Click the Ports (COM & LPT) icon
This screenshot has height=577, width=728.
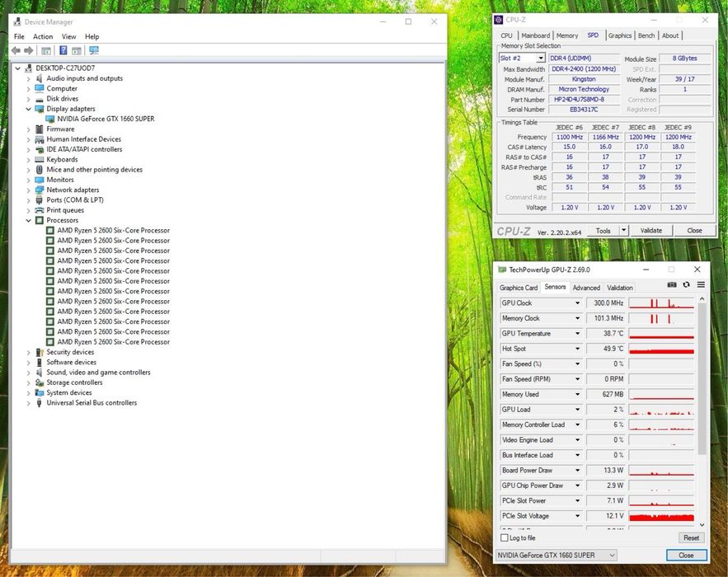pyautogui.click(x=40, y=200)
